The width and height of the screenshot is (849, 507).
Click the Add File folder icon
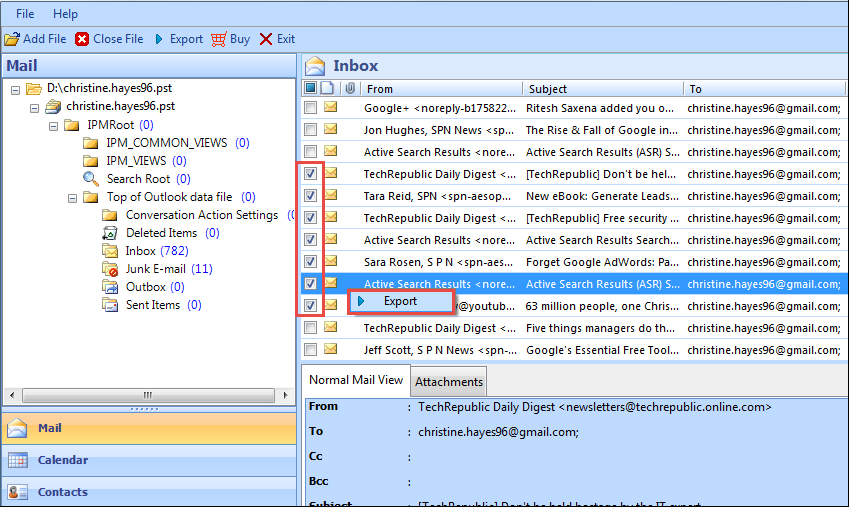(11, 39)
